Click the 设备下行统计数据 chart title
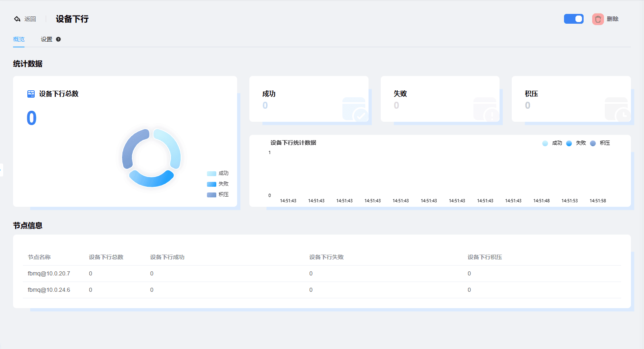This screenshot has height=349, width=644. (293, 143)
